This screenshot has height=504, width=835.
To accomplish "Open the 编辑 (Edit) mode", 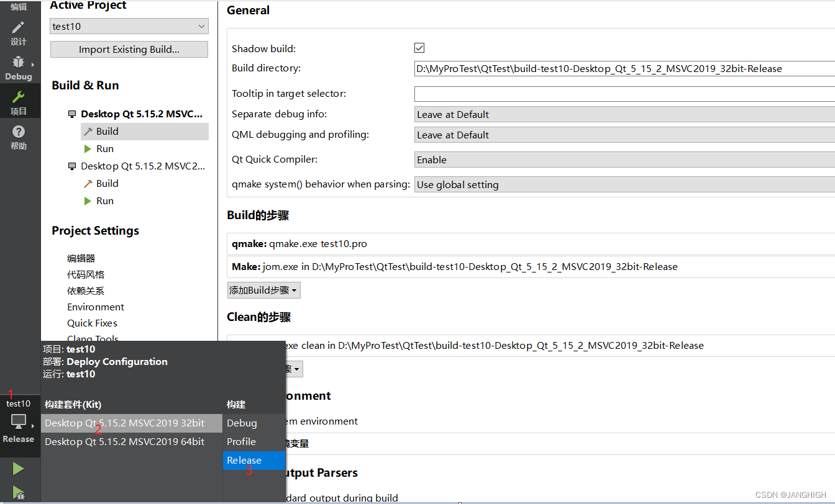I will [19, 7].
